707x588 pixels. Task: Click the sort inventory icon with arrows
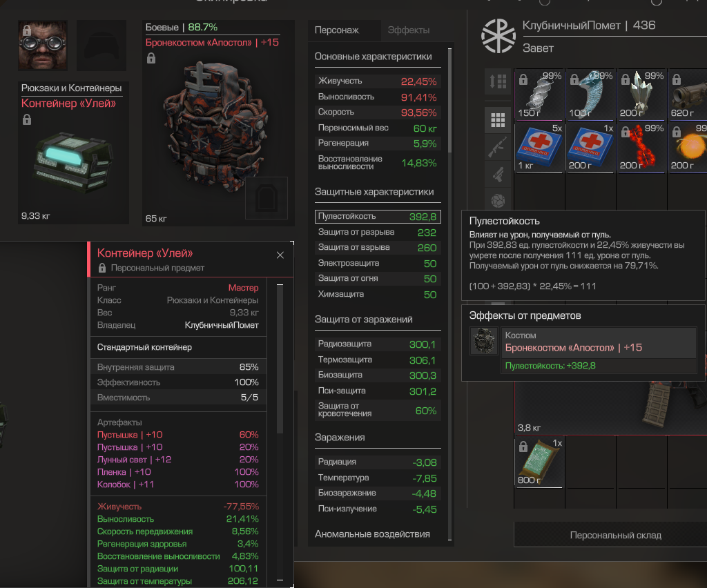pyautogui.click(x=498, y=81)
